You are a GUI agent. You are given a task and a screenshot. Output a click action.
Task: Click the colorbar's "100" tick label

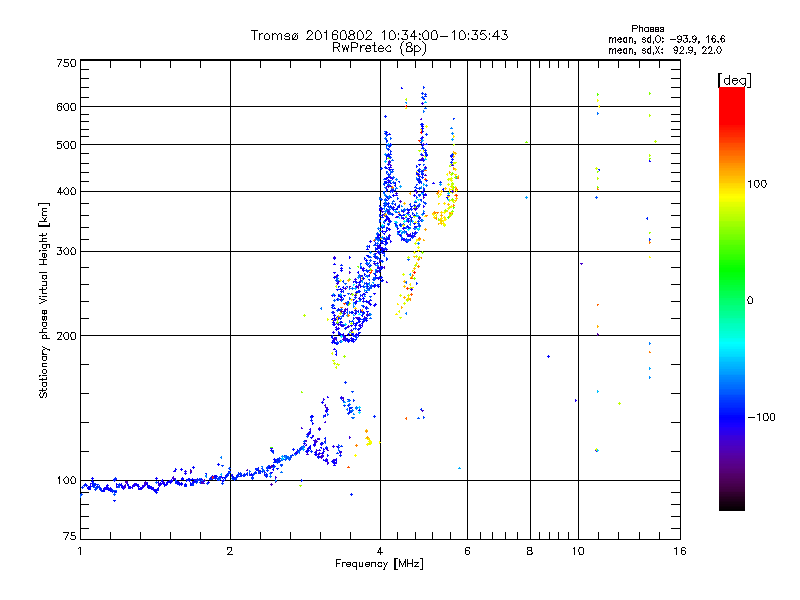[x=757, y=184]
